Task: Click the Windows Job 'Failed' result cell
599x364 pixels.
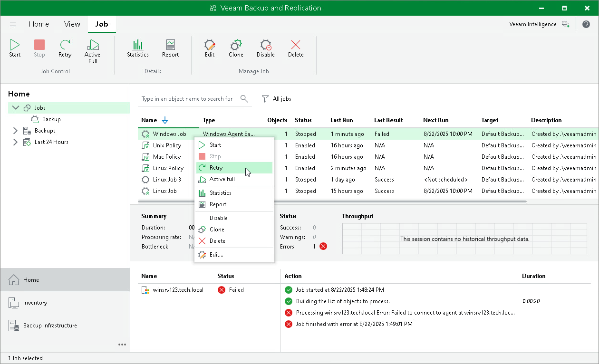Action: (x=382, y=134)
